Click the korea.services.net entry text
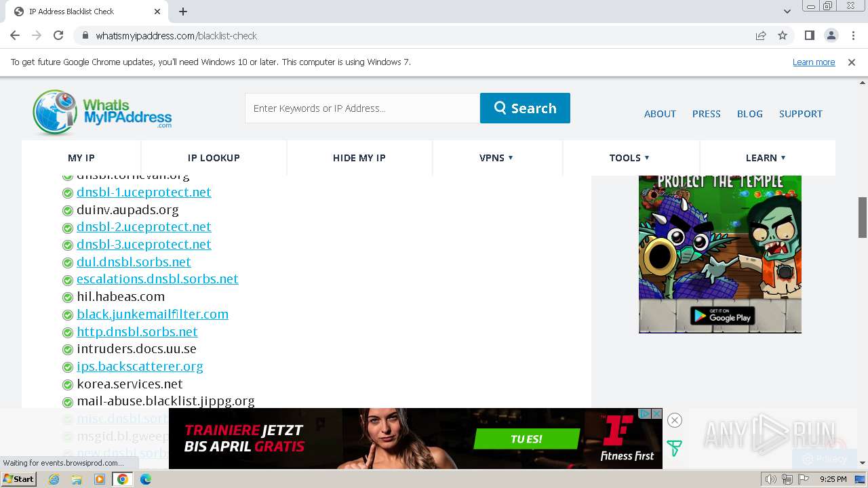868x488 pixels. (130, 384)
